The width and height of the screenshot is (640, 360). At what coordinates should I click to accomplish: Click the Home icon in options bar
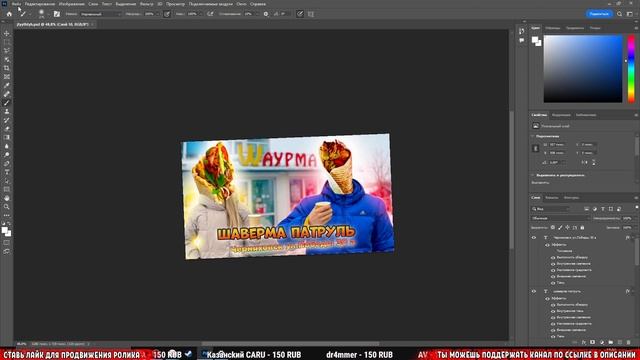(9, 14)
